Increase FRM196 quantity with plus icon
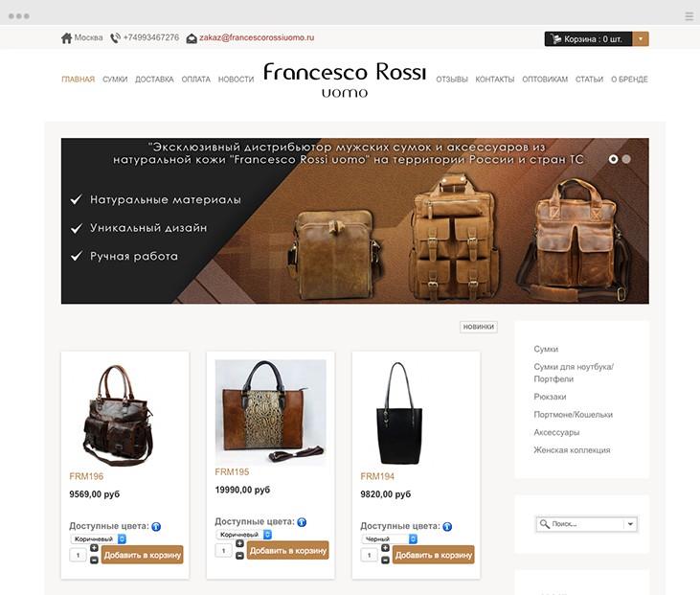 (94, 548)
